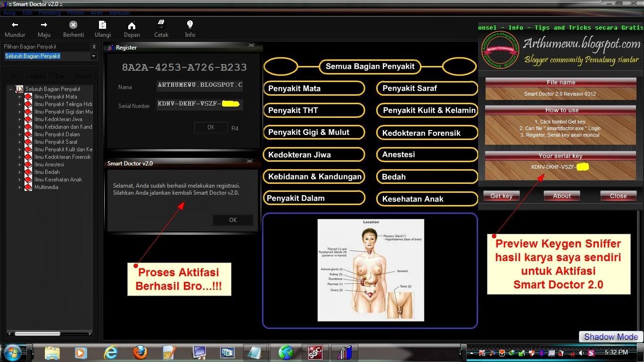644x362 pixels.
Task: Expand Ilmu Penyakit Saraf node
Action: pyautogui.click(x=19, y=142)
